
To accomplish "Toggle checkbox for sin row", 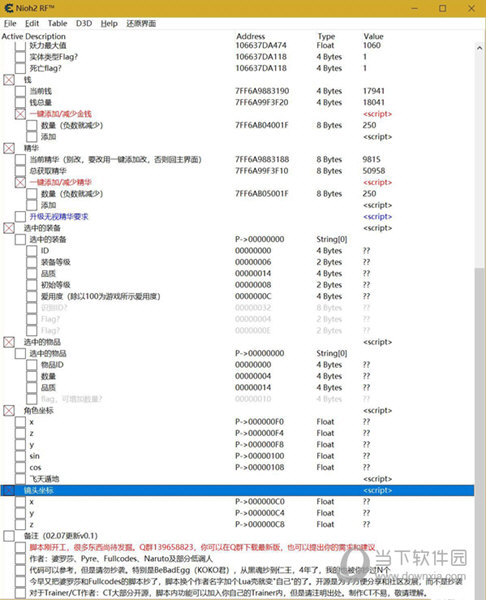I will click(x=20, y=456).
